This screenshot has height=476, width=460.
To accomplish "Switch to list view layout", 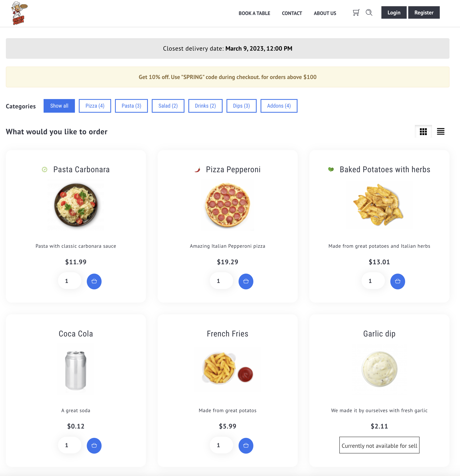I will click(x=441, y=131).
